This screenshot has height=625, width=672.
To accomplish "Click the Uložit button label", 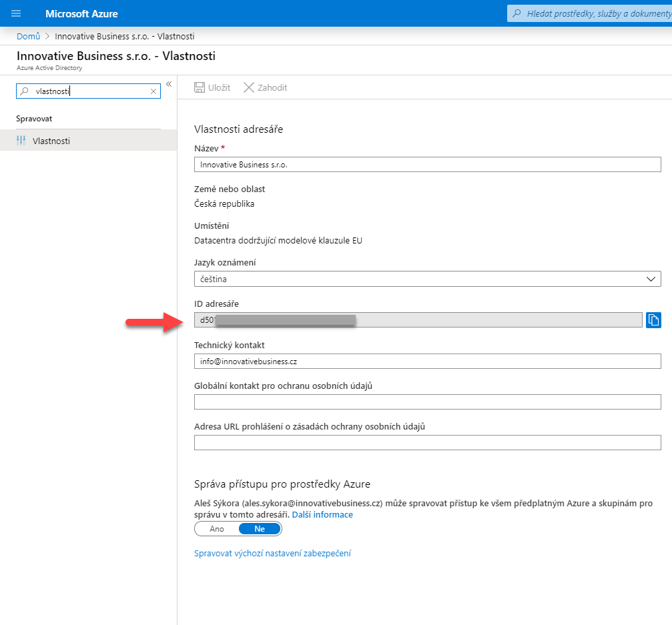I will click(219, 87).
